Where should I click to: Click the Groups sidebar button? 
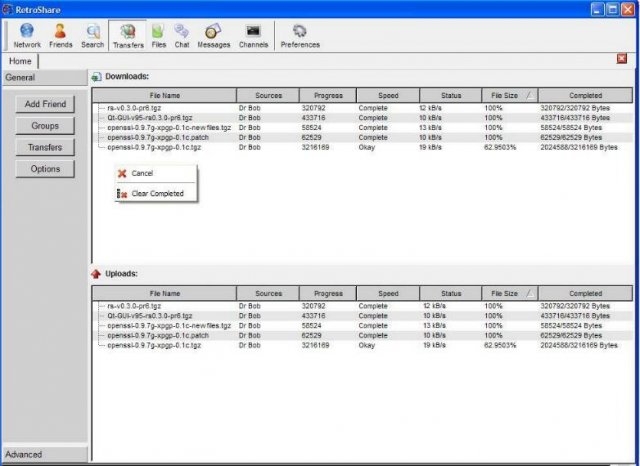(x=45, y=126)
